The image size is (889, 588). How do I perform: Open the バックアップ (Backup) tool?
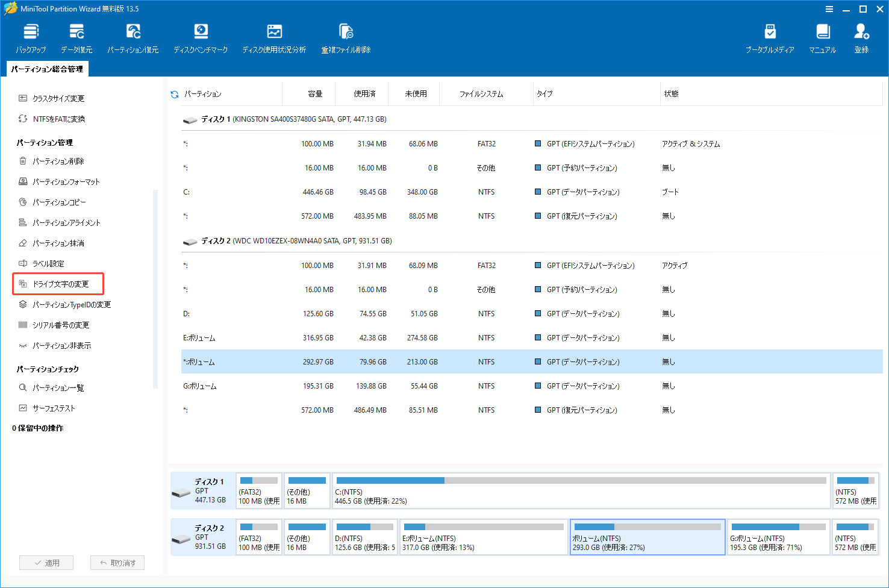[x=30, y=37]
